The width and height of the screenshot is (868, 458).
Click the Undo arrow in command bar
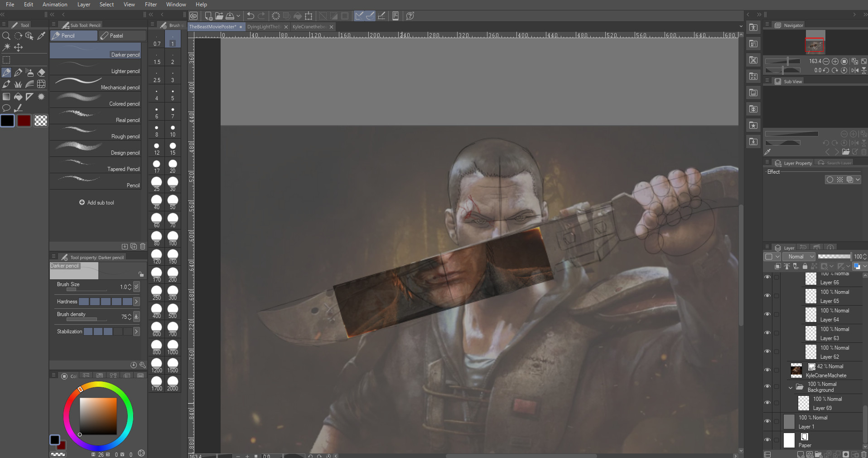(250, 16)
